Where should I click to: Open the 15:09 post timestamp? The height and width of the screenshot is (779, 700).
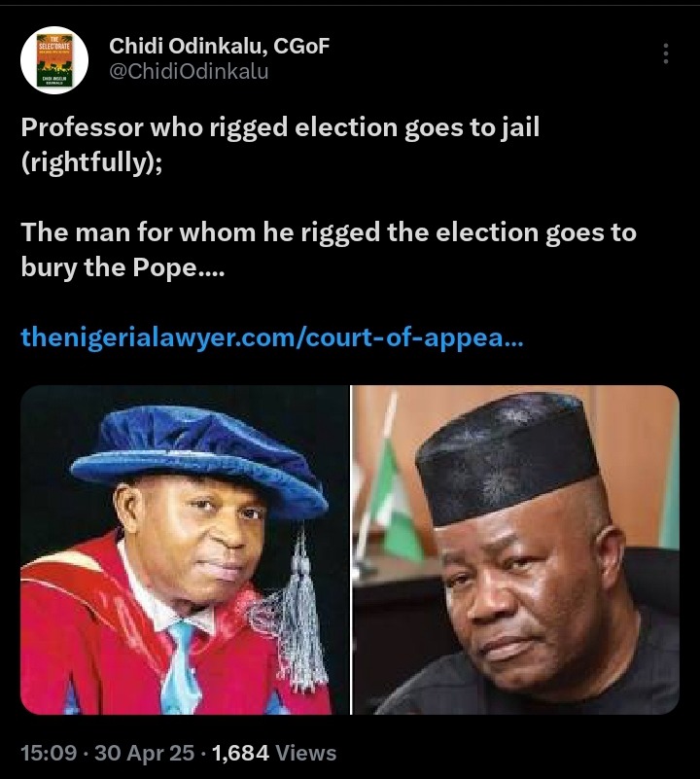tap(49, 753)
